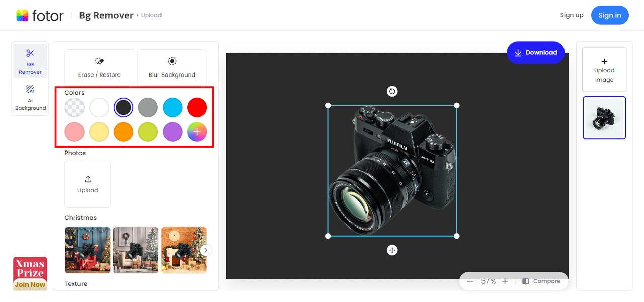
Task: Click the top-left selection corner handle
Action: (328, 105)
